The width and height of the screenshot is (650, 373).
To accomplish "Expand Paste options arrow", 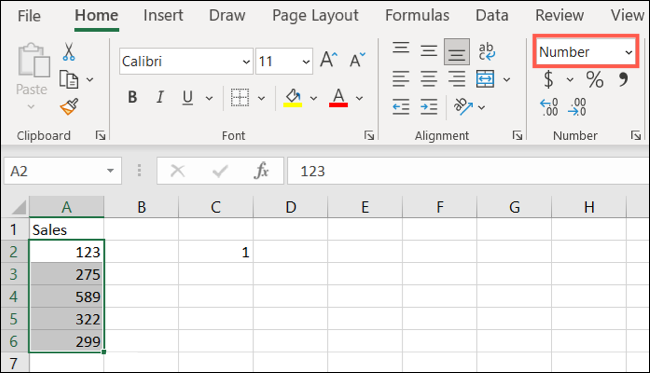I will click(x=32, y=107).
